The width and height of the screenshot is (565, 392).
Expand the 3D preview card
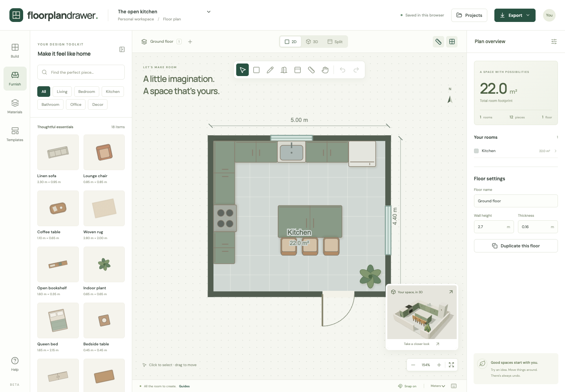point(451,292)
